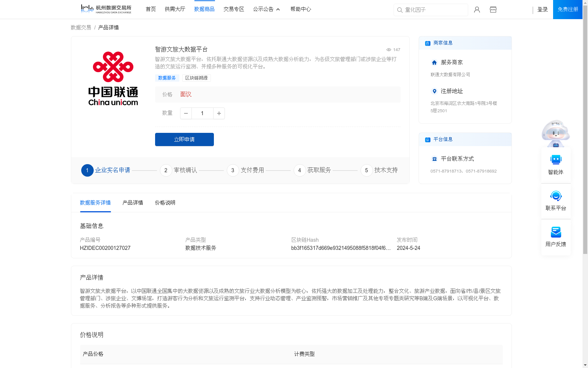Click the product number HZIDEC00200127027
The image size is (588, 368).
pyautogui.click(x=105, y=248)
